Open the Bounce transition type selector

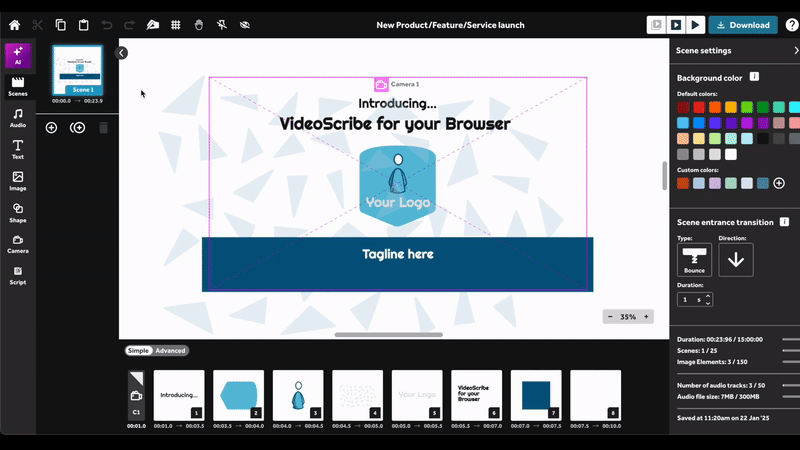click(694, 260)
